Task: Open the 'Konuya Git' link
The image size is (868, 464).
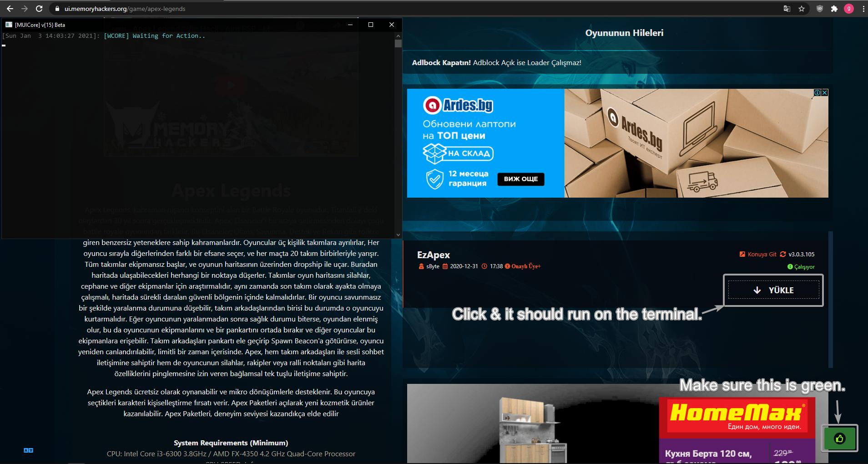Action: 762,255
